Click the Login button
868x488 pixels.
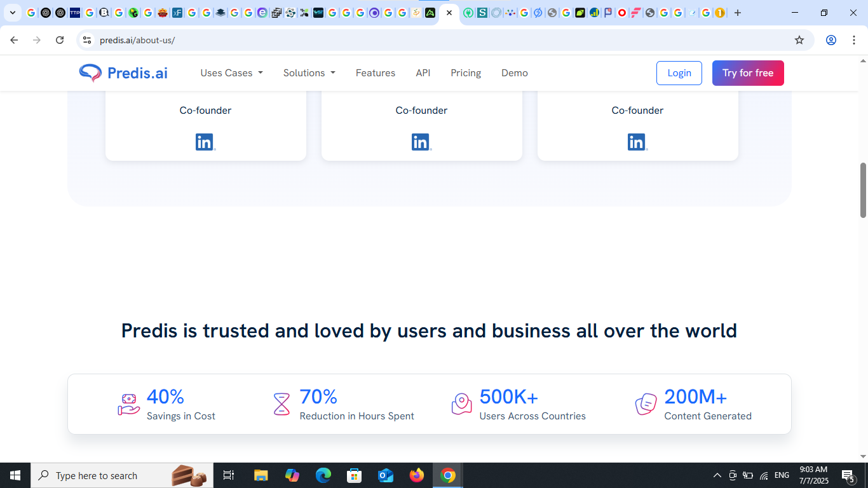(x=679, y=73)
